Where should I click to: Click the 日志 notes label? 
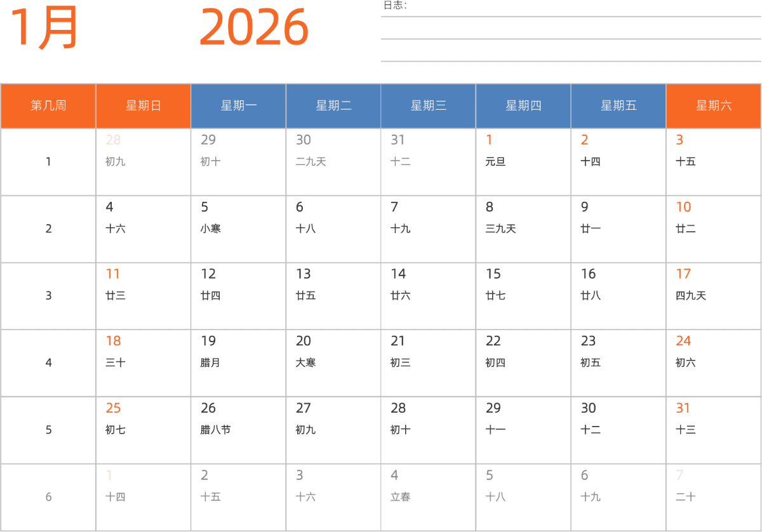click(395, 6)
